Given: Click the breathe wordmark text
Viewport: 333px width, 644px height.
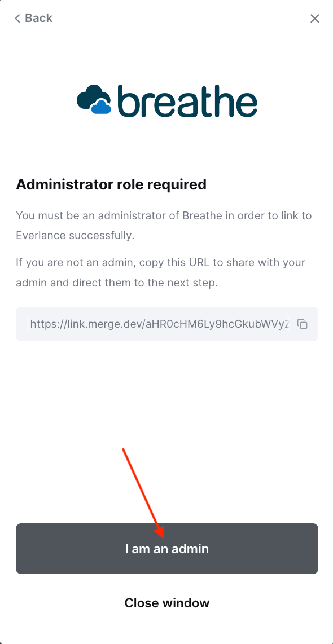Looking at the screenshot, I should tap(187, 100).
